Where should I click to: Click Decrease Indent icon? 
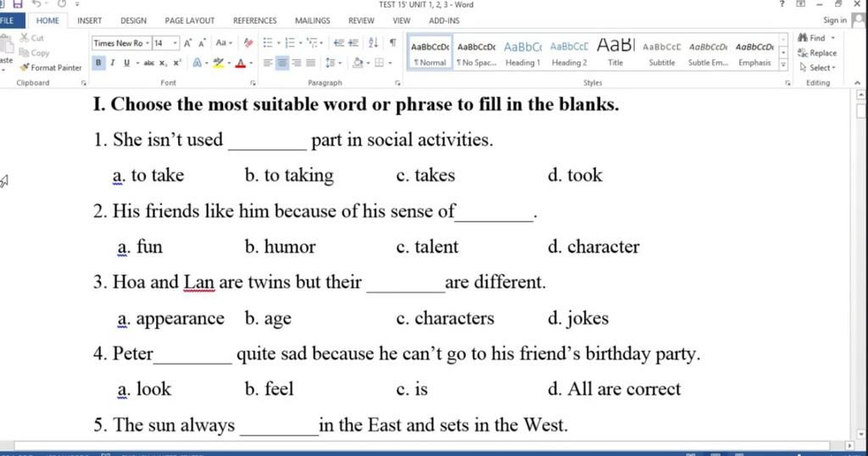click(x=339, y=42)
